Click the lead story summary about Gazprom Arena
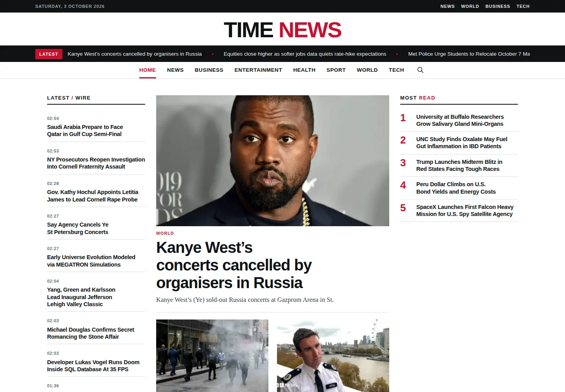Image resolution: width=565 pixels, height=392 pixels. 245,300
